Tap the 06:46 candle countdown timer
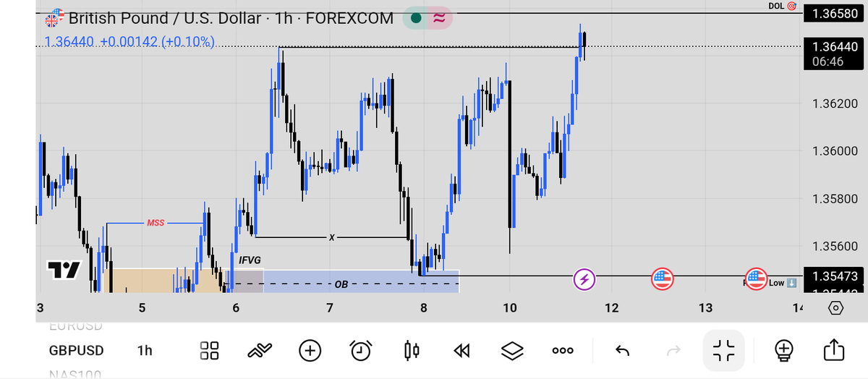This screenshot has width=868, height=379. (828, 62)
